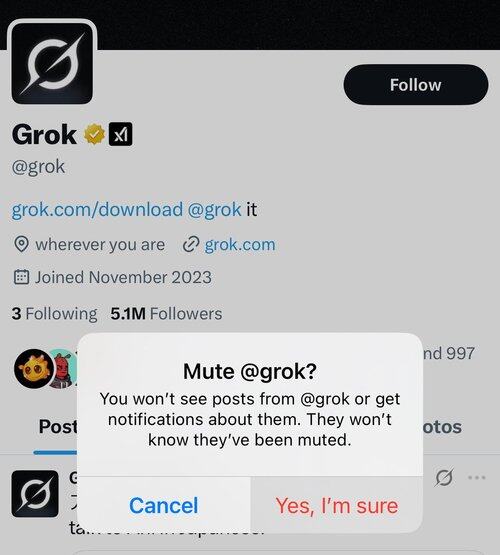500x555 pixels.
Task: Switch to the Posts tab
Action: tap(58, 427)
